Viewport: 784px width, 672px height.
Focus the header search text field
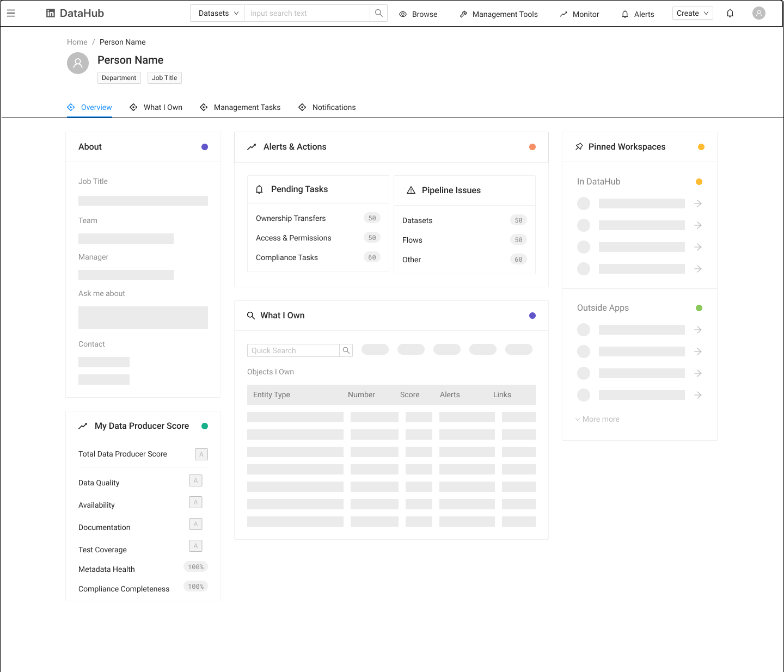[307, 13]
